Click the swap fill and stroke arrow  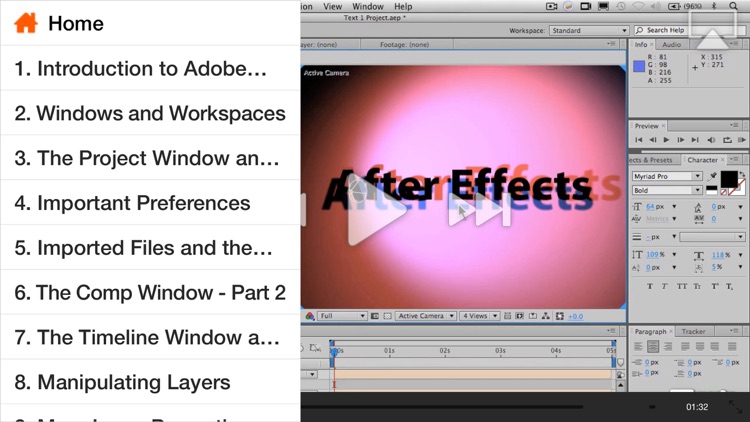pyautogui.click(x=742, y=174)
